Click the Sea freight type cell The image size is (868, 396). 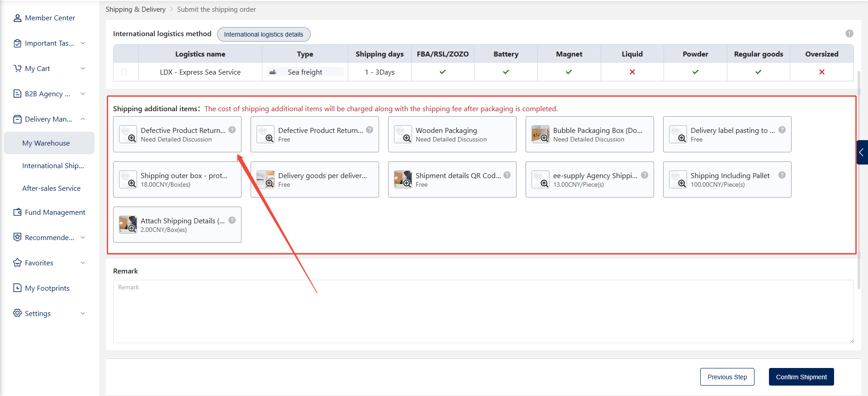(305, 72)
